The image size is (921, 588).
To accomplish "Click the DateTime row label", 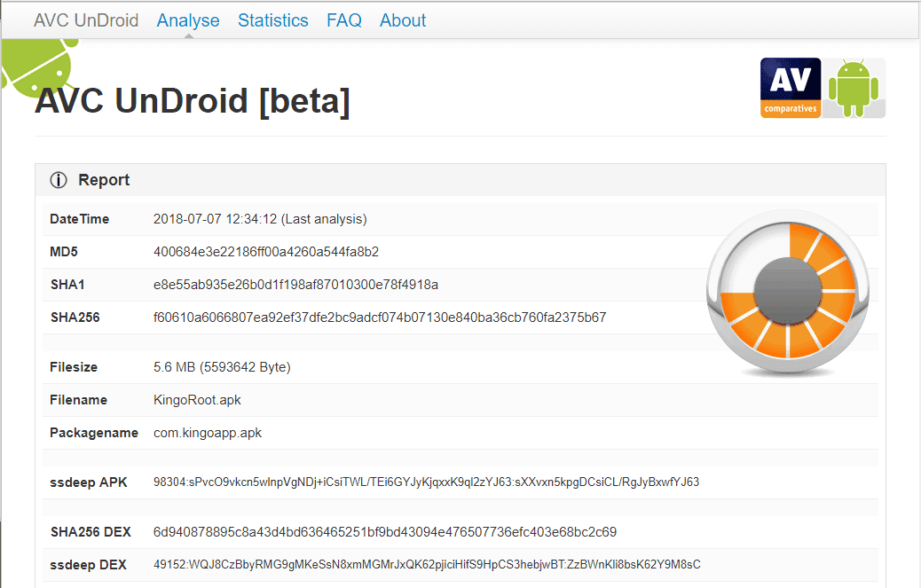I will click(x=79, y=219).
